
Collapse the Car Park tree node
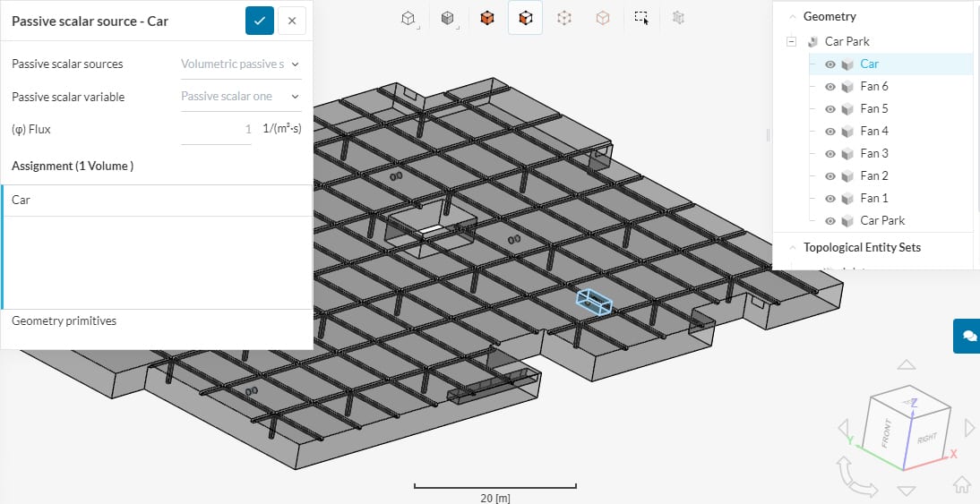(x=791, y=41)
